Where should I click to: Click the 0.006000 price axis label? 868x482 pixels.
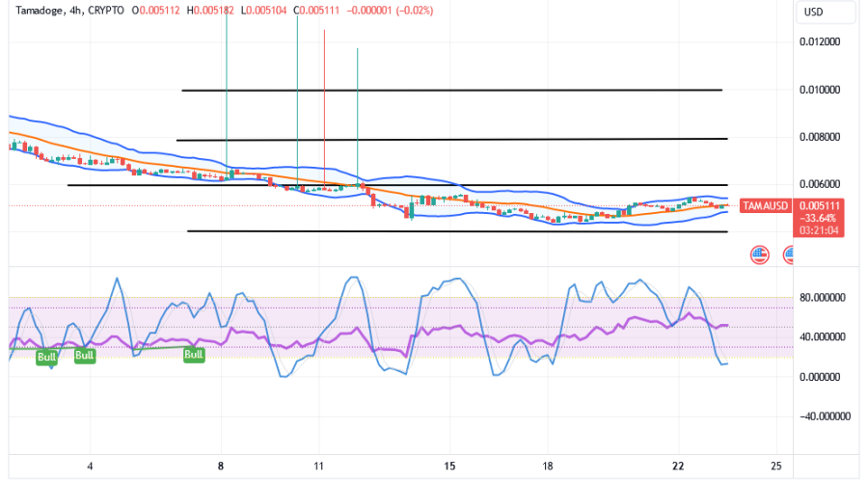819,184
